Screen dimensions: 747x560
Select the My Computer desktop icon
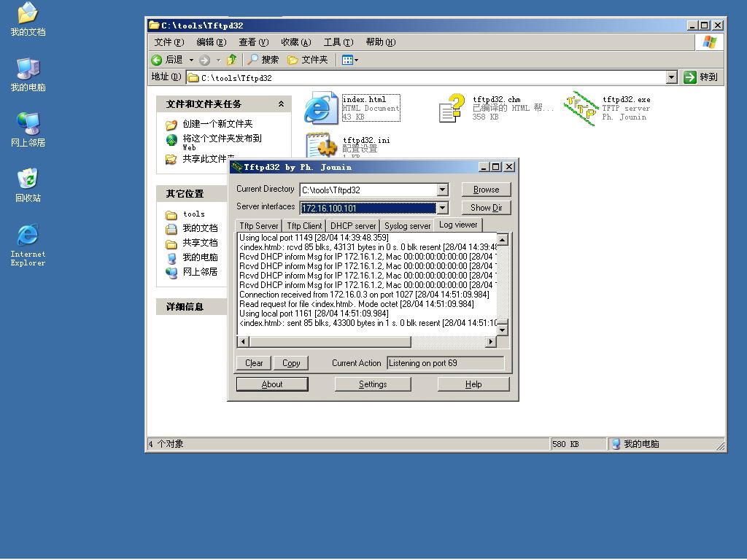tap(28, 75)
